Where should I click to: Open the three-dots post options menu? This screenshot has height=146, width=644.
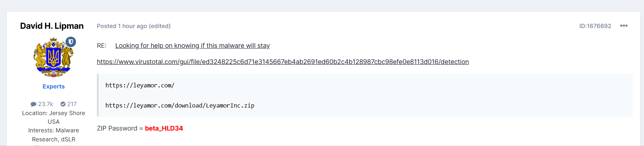pyautogui.click(x=624, y=26)
